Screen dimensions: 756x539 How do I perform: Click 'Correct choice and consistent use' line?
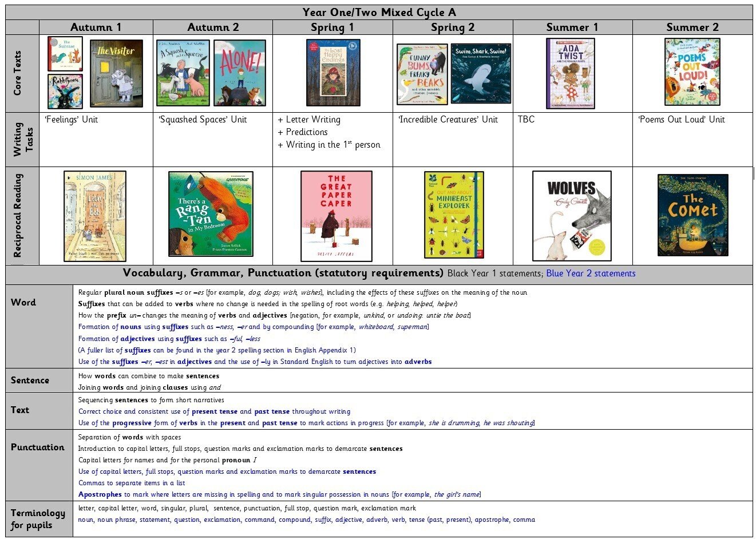214,411
